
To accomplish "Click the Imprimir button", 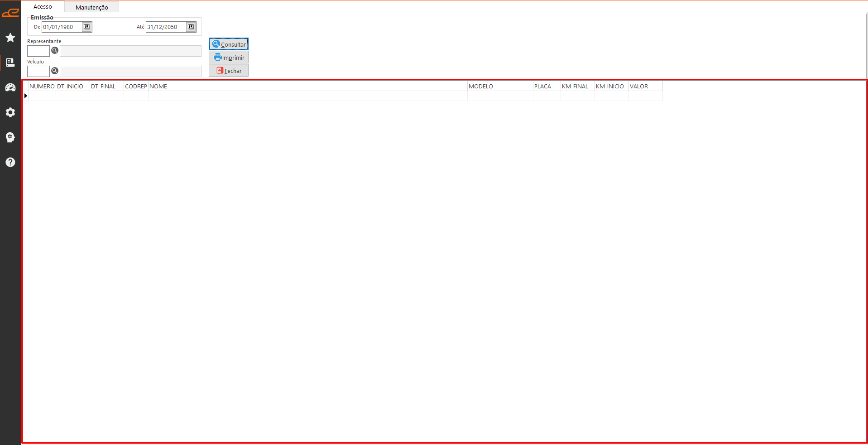I will click(x=229, y=58).
